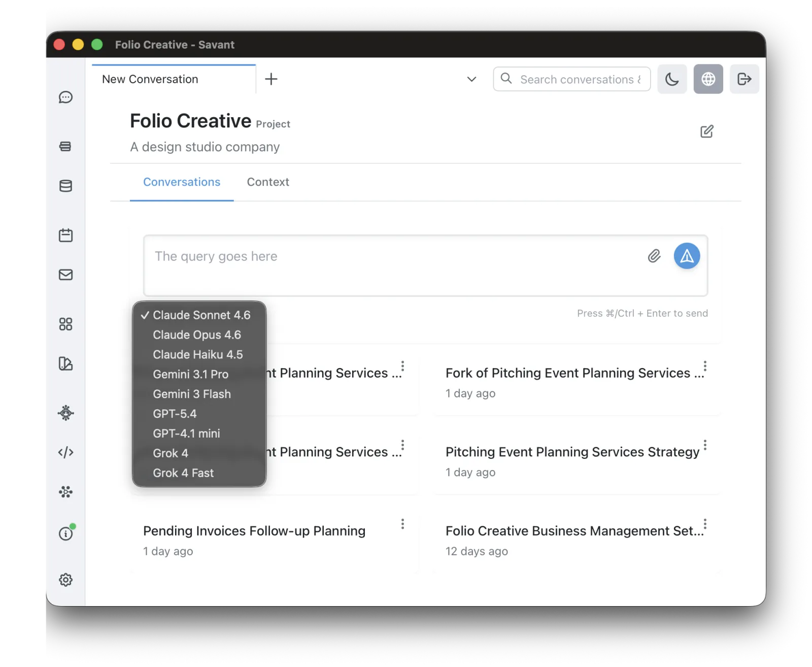Click the log out icon
Viewport: 812px width, 667px height.
744,79
